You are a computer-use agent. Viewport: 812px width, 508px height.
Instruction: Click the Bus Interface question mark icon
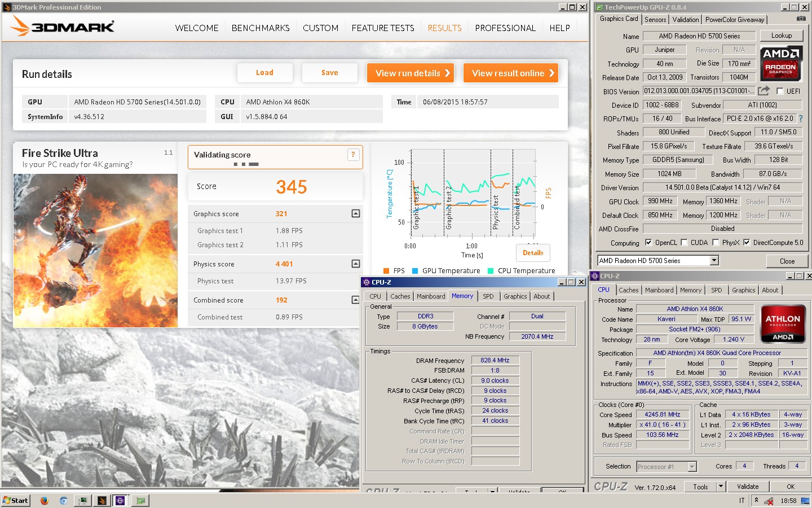pyautogui.click(x=800, y=119)
